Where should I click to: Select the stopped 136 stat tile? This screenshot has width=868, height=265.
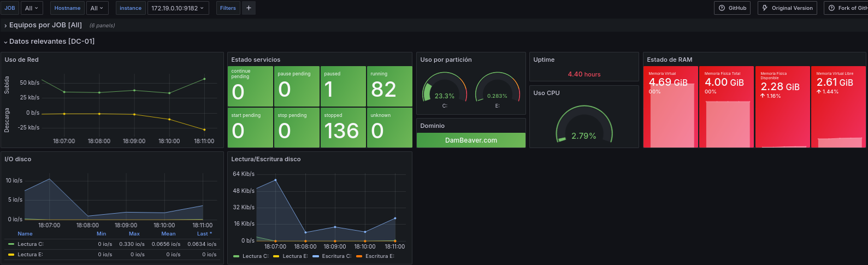pyautogui.click(x=343, y=127)
